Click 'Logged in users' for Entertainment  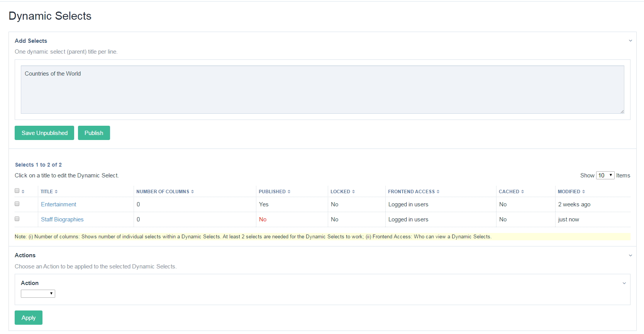[x=408, y=204]
